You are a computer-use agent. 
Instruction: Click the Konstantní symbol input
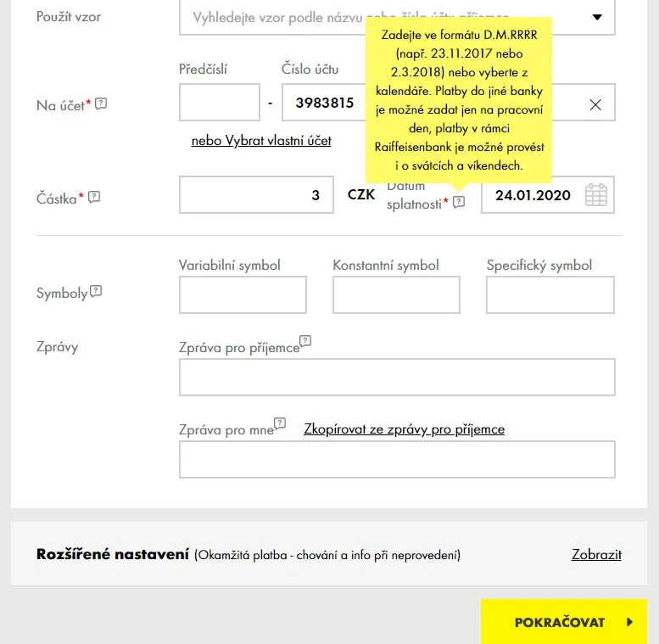tap(396, 295)
